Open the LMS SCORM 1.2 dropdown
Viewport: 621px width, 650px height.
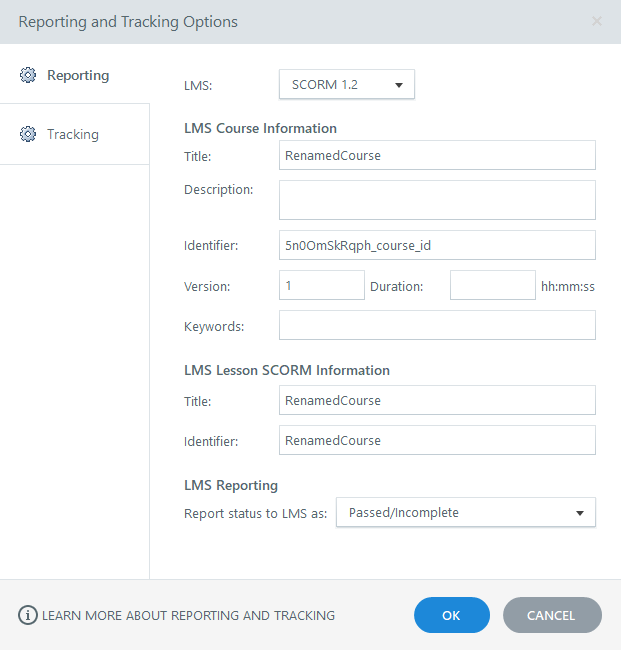(x=346, y=85)
